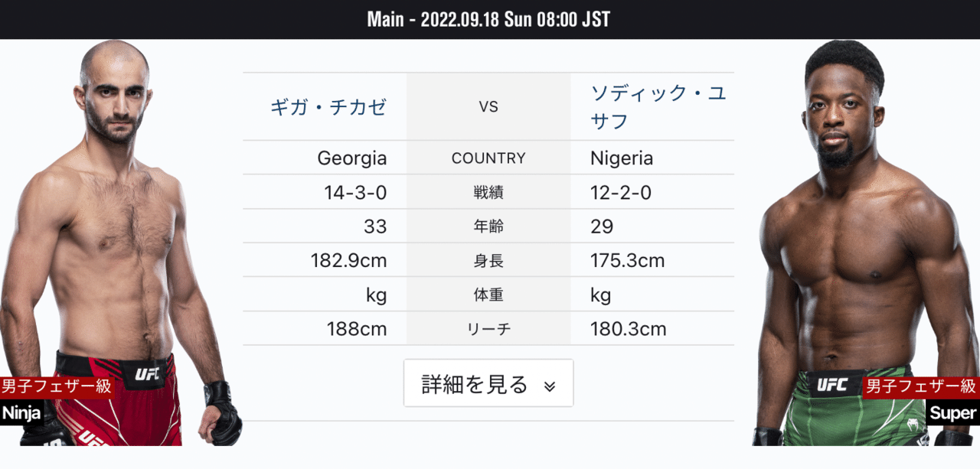Click Georgia in the COUNTRY row
Image resolution: width=980 pixels, height=469 pixels.
click(x=353, y=158)
